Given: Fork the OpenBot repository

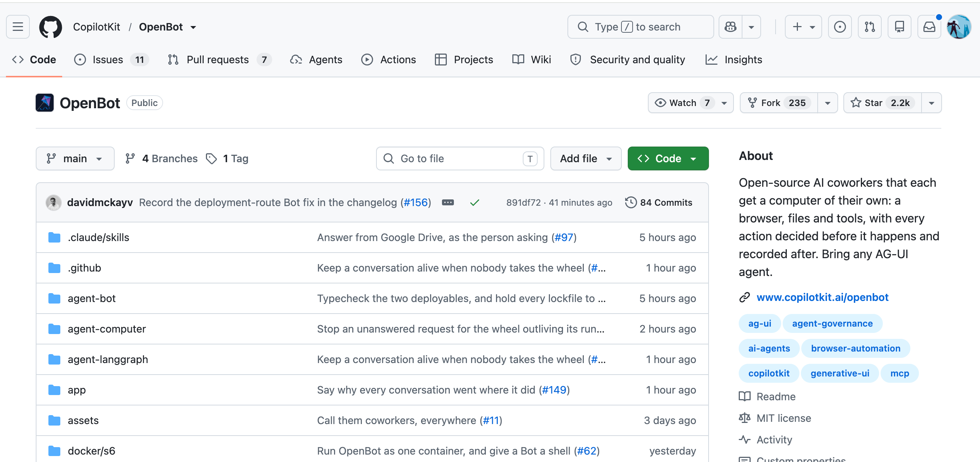Looking at the screenshot, I should [779, 103].
